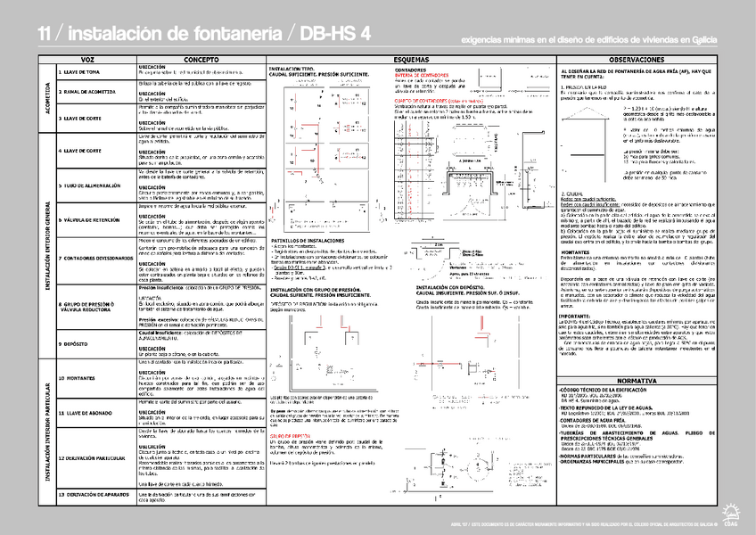Screen dimensions: 756x535
Task: Click the "ESQUEMAS" column header
Action: pos(411,60)
